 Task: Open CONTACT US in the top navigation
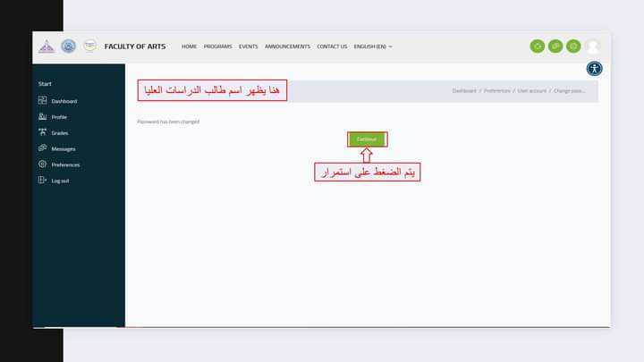[x=332, y=46]
